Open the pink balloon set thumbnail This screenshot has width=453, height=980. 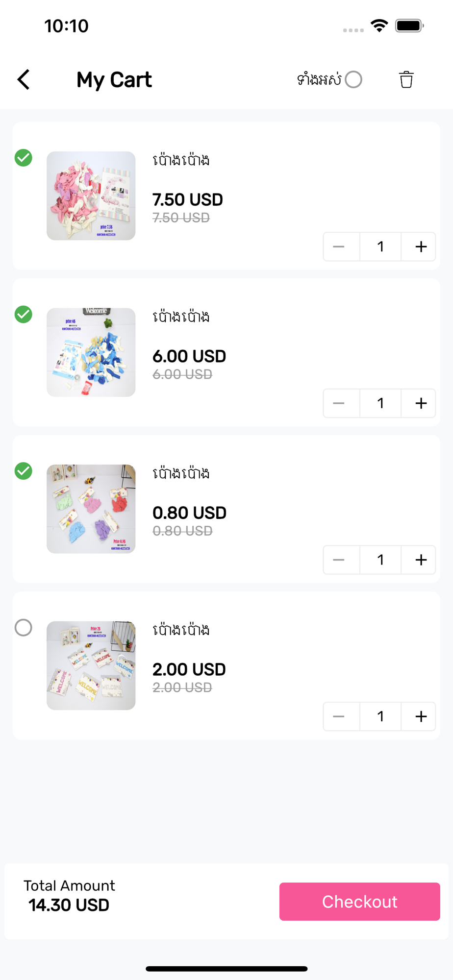pos(91,196)
